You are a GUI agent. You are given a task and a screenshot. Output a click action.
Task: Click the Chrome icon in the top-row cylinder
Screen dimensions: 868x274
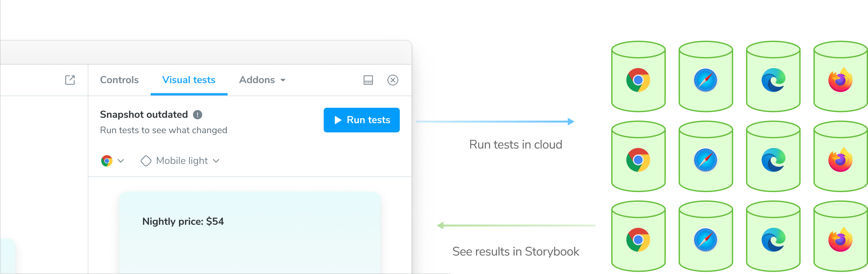[638, 80]
